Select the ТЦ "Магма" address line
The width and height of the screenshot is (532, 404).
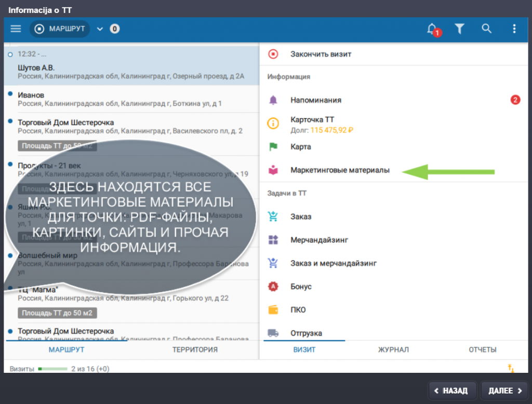[x=123, y=298]
